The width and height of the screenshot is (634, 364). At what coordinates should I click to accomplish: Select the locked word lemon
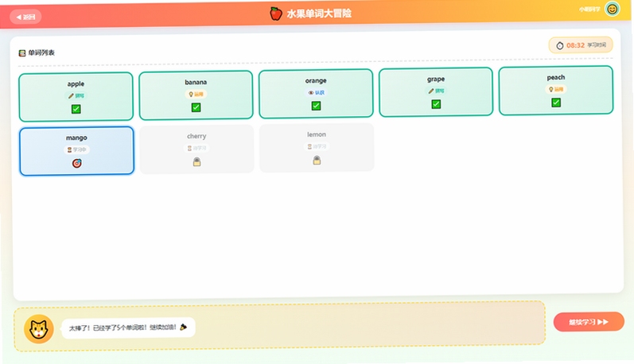[x=317, y=148]
